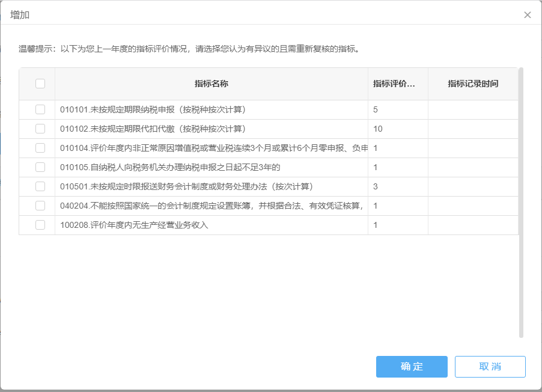The width and height of the screenshot is (542, 392).
Task: Click the 取消 cancel button
Action: pos(490,367)
